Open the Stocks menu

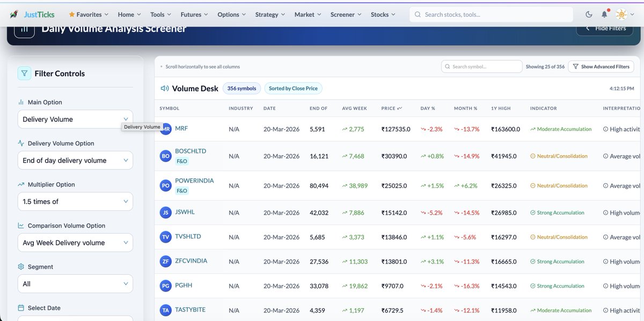383,14
